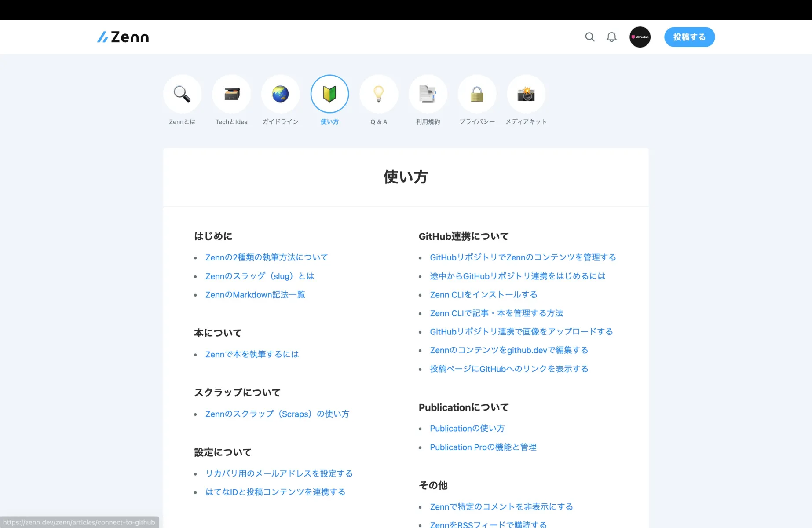812x528 pixels.
Task: Go to the メディアキット tab label
Action: pos(526,122)
